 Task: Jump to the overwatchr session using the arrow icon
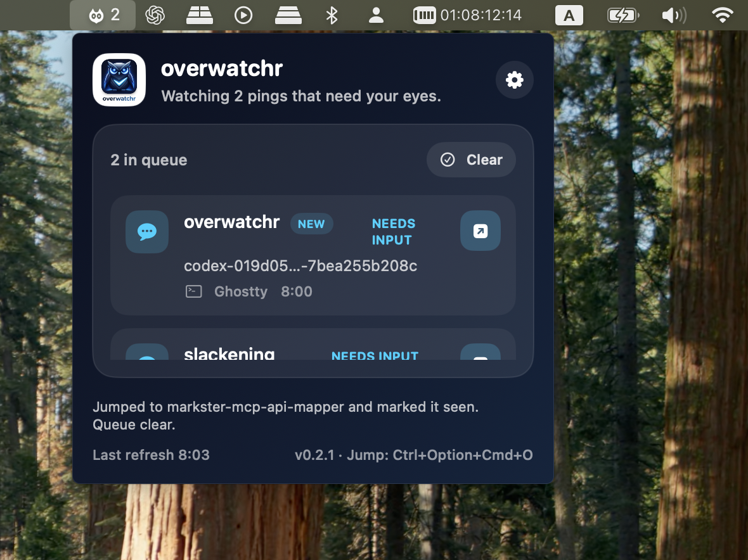pyautogui.click(x=480, y=231)
